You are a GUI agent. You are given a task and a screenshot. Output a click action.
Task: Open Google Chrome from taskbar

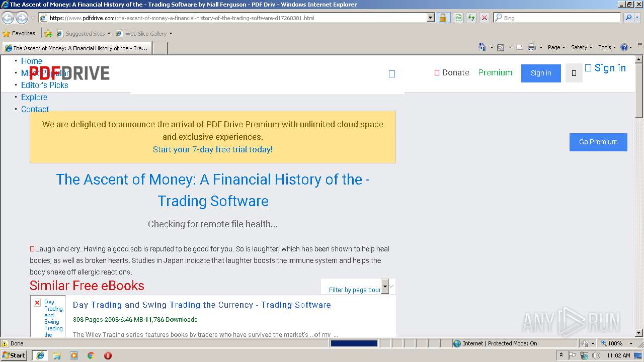[91, 355]
